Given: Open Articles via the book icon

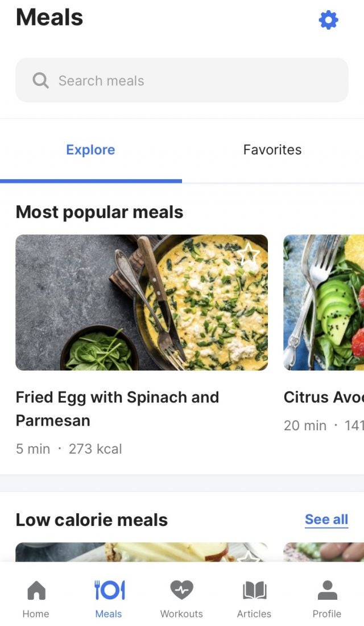Looking at the screenshot, I should [x=254, y=591].
